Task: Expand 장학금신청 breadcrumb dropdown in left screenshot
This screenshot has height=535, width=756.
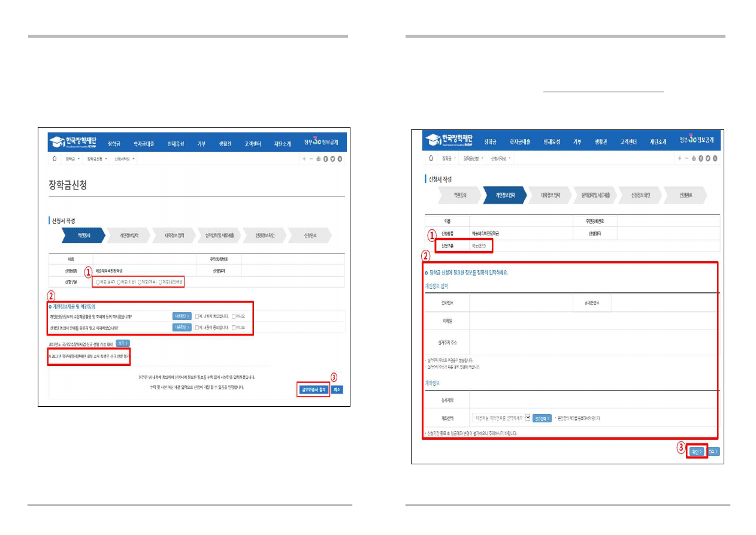Action: (107, 159)
